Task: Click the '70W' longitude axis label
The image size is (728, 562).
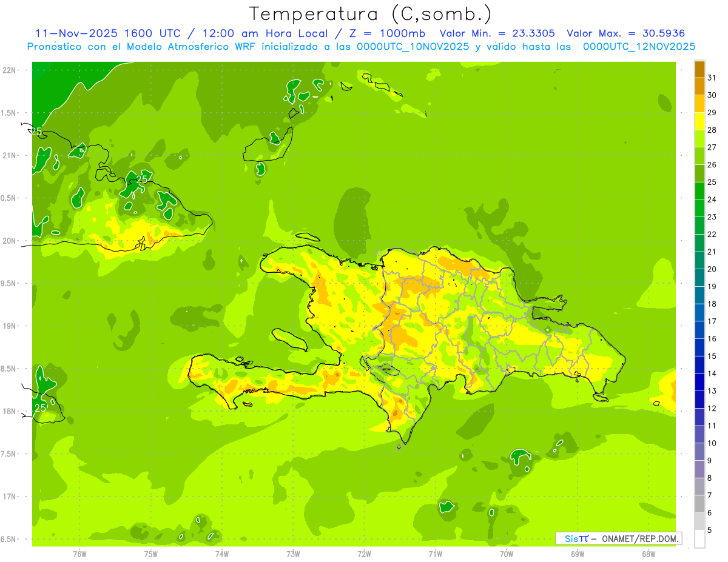Action: tap(507, 554)
